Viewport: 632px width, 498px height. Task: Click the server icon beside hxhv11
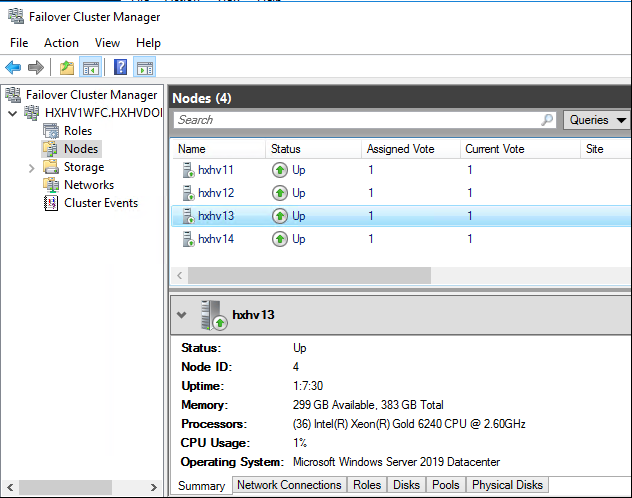[188, 170]
